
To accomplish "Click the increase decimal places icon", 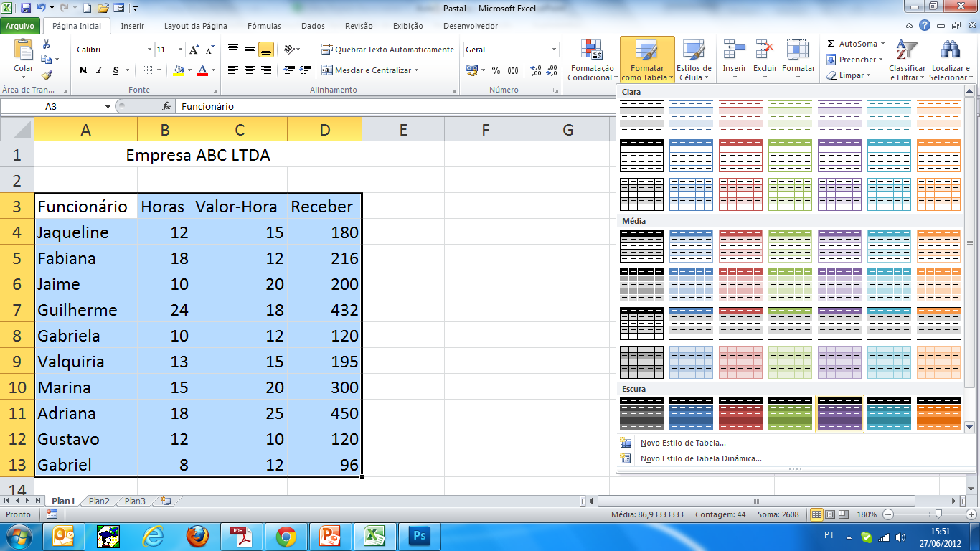I will tap(536, 70).
